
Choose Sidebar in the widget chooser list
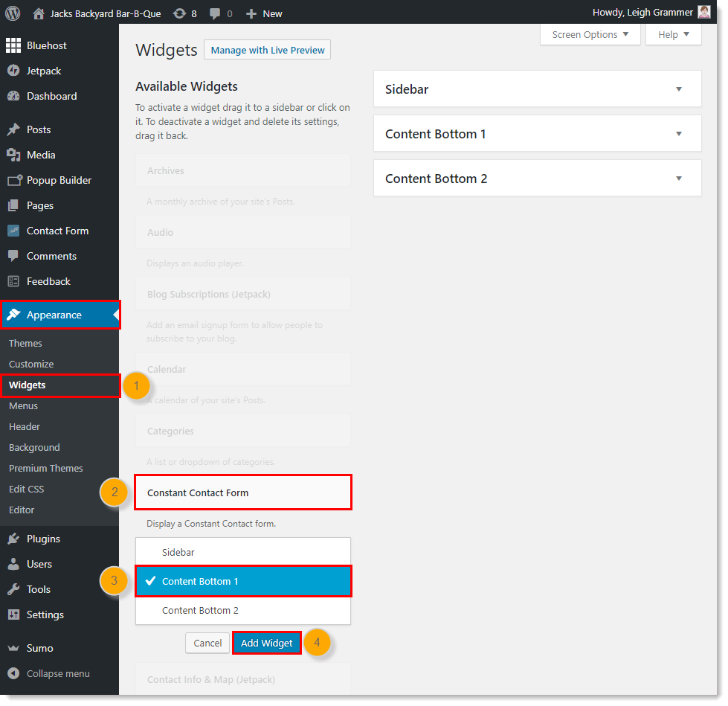point(243,552)
